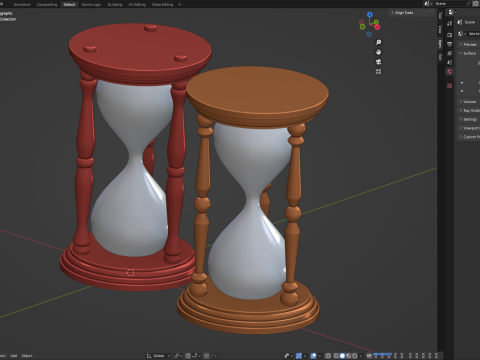The height and width of the screenshot is (360, 480).
Task: Open the Add menu in viewport header
Action: pyautogui.click(x=14, y=356)
